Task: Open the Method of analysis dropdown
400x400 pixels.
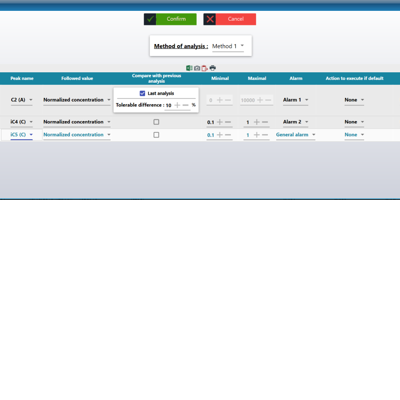Action: 228,46
